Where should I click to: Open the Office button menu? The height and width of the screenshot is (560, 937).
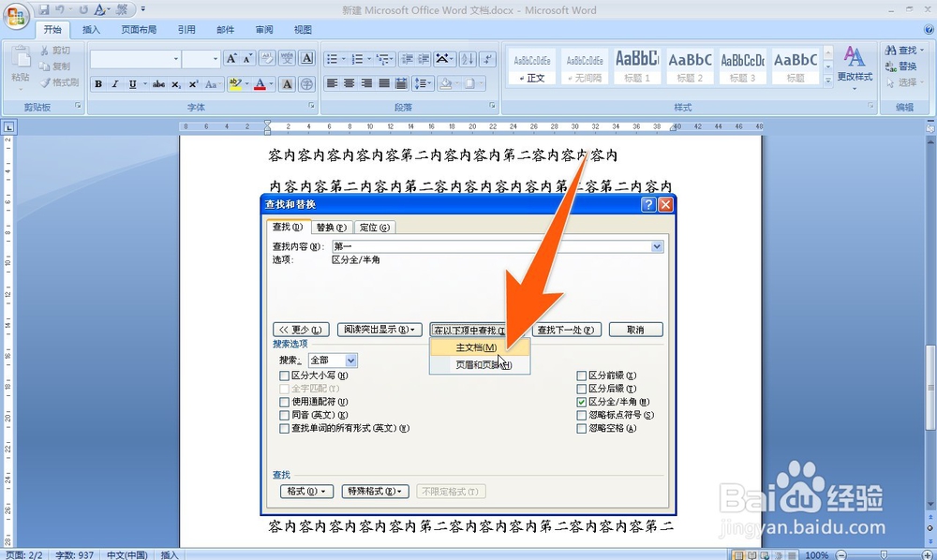16,16
